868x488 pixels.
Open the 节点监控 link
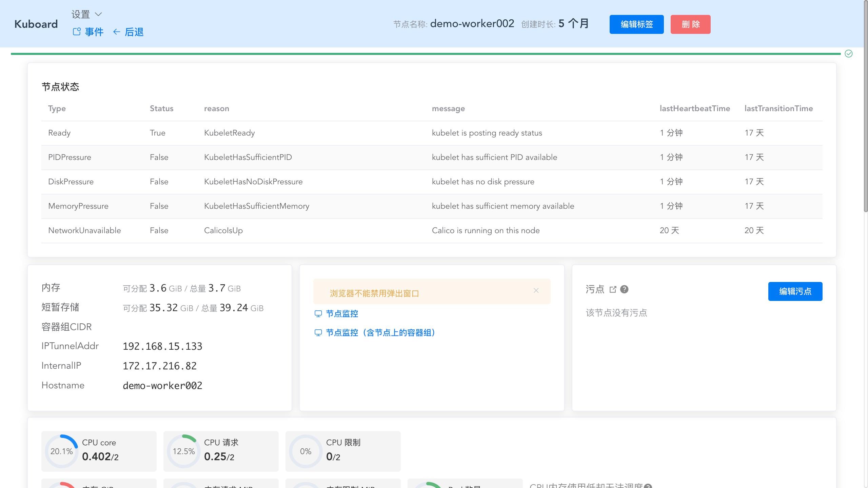point(342,313)
